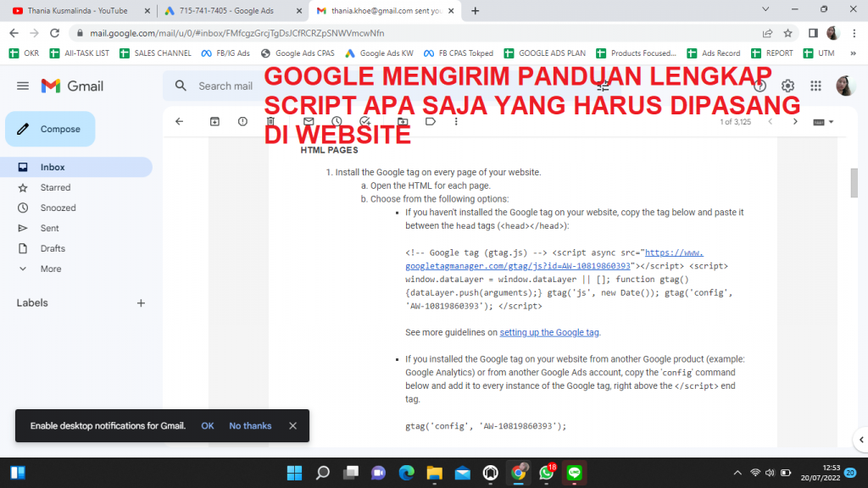The image size is (868, 488).
Task: Dismiss the notification prompt with the X
Action: click(292, 425)
